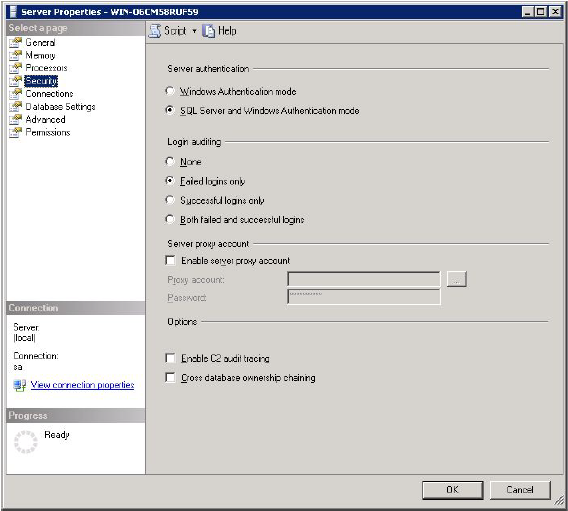
Task: Select the Memory page icon
Action: click(x=15, y=55)
